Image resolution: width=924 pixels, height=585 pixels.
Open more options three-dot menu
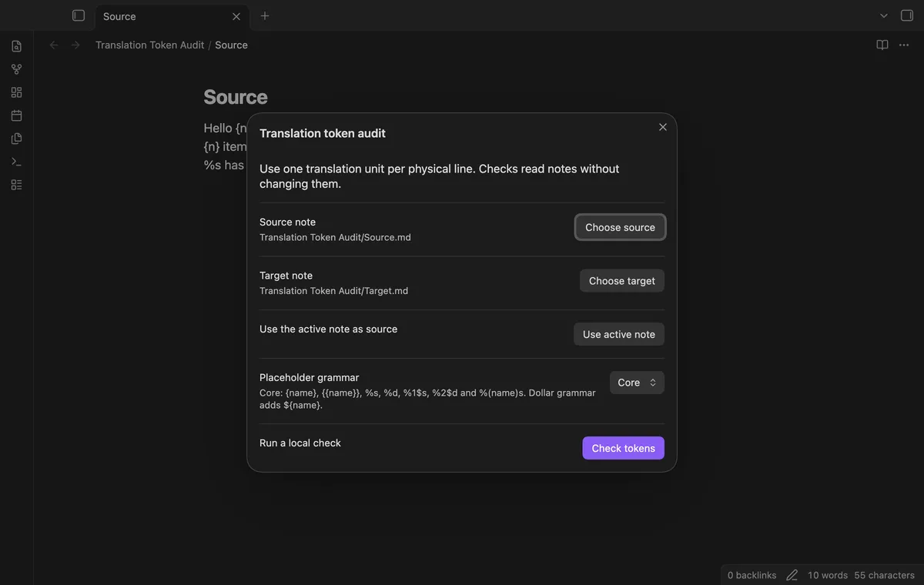pyautogui.click(x=904, y=45)
